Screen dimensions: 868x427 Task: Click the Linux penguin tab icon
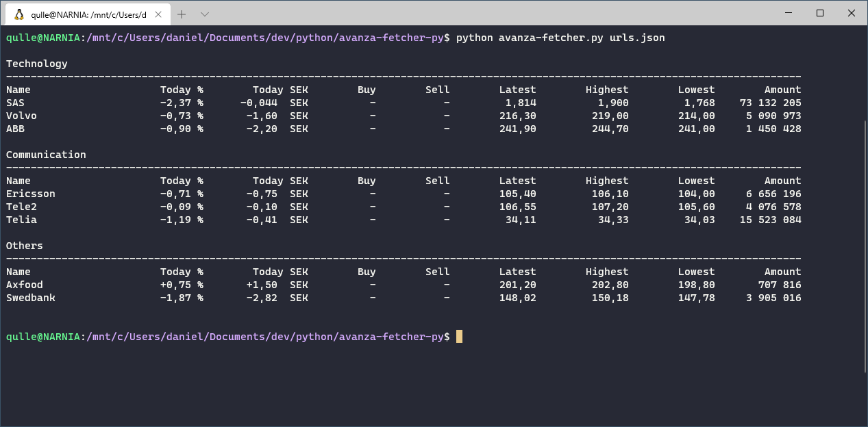(18, 14)
